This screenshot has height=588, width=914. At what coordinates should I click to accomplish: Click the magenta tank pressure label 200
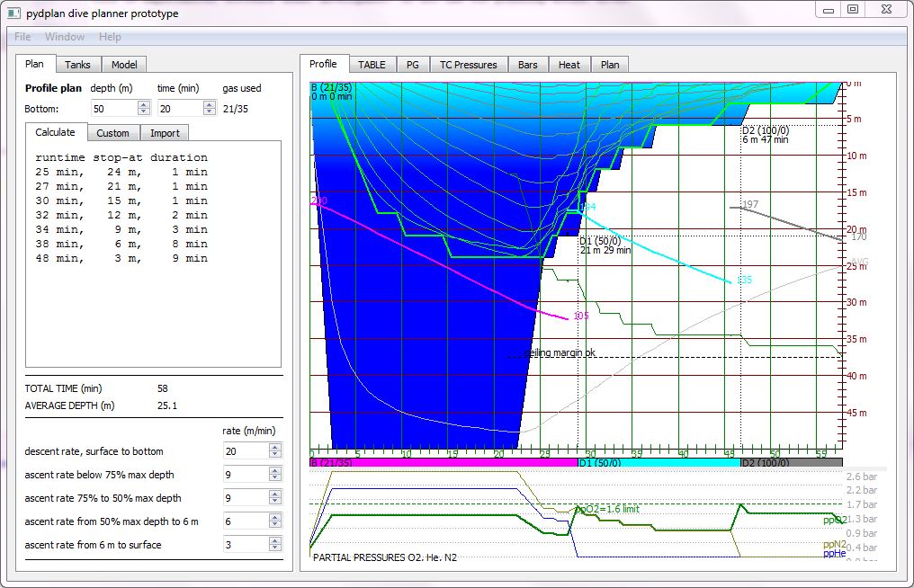318,200
